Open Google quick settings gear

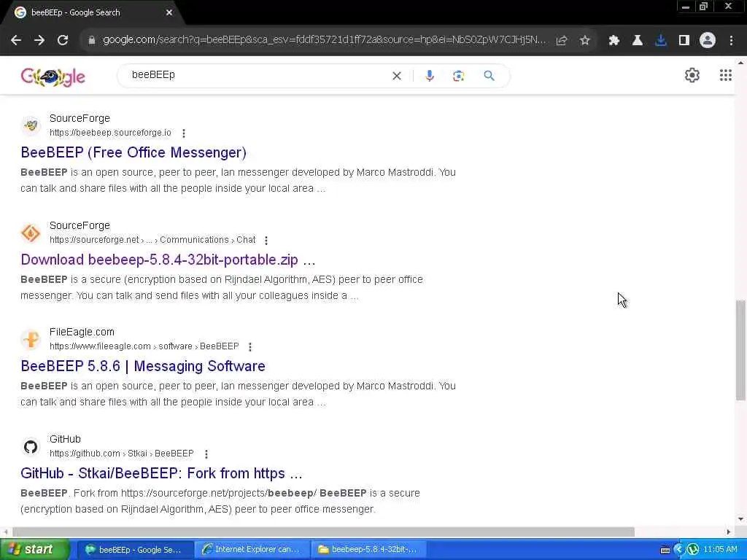click(x=692, y=75)
